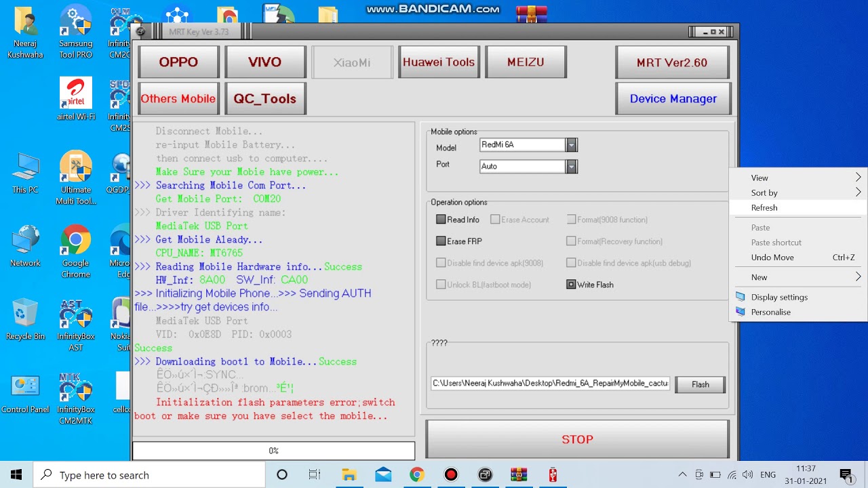Open Control Panel desktop icon
The width and height of the screenshot is (868, 488).
[25, 393]
